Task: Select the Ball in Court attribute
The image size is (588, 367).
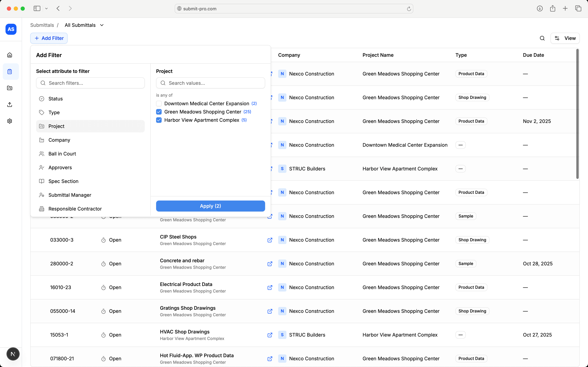Action: 62,154
